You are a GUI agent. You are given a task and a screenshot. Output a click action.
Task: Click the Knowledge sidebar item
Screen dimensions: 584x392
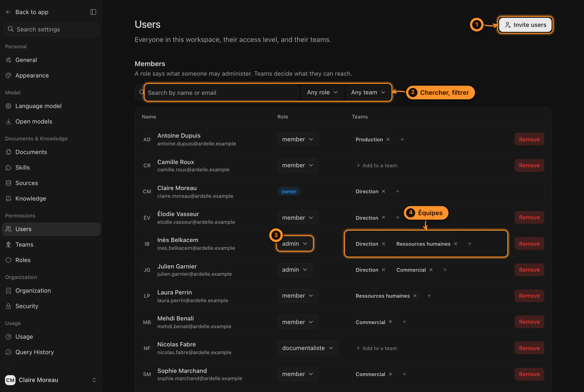(51, 199)
